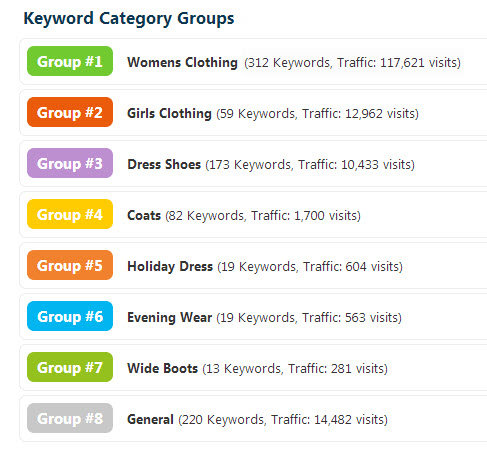Open the Girls Clothing category
Viewport: 487px width, 452px height.
click(x=169, y=114)
